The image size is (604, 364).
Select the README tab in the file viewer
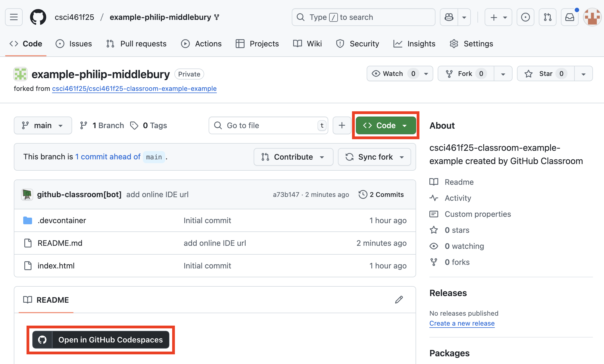click(x=46, y=300)
